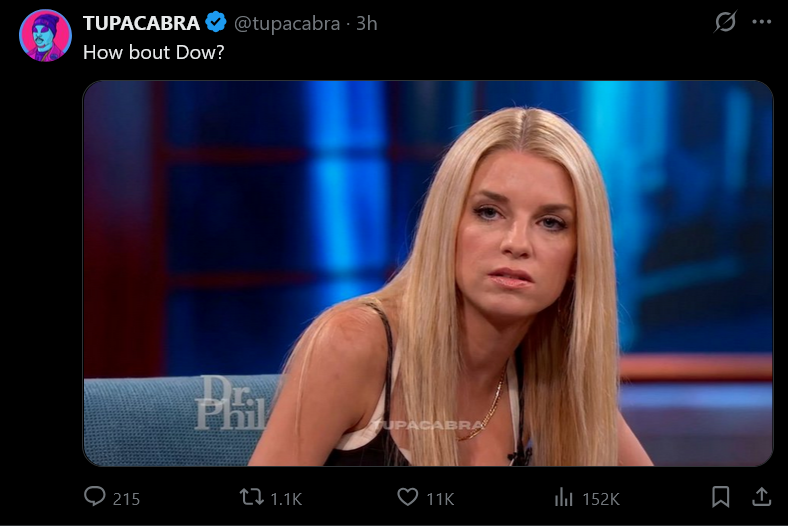The width and height of the screenshot is (788, 526).
Task: Open the 3h timestamp permalink
Action: [366, 23]
